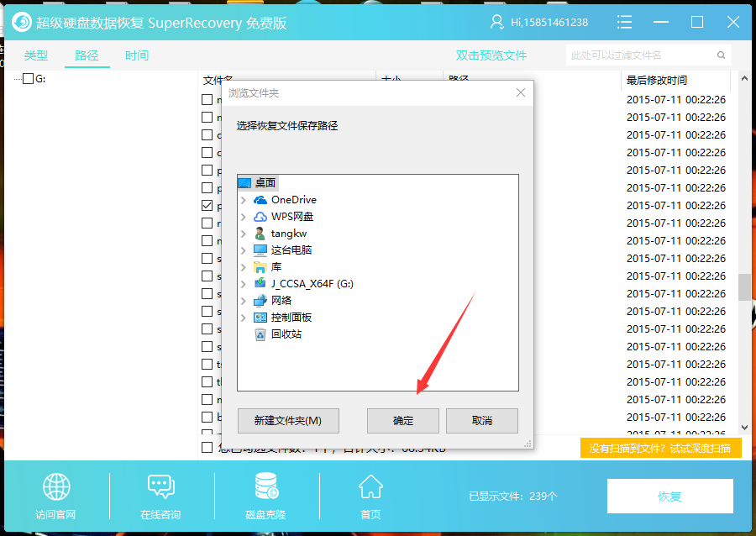Click the SuperRecovery logo icon in title bar
This screenshot has width=756, height=536.
tap(22, 22)
